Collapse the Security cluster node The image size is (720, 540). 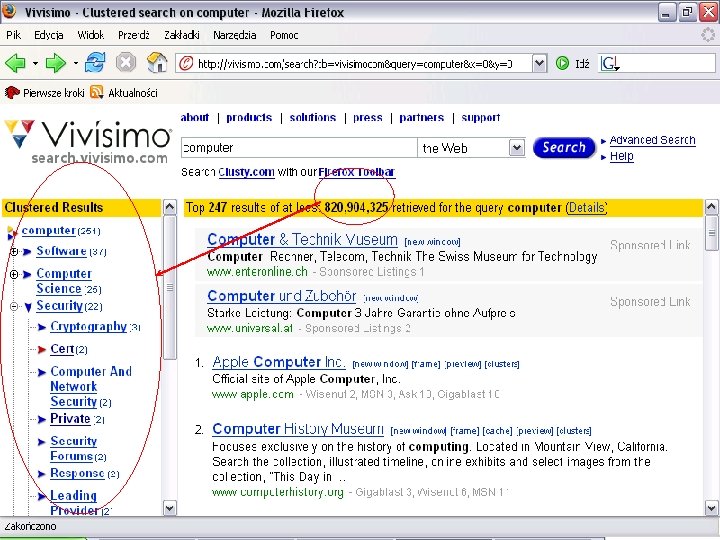(x=14, y=306)
